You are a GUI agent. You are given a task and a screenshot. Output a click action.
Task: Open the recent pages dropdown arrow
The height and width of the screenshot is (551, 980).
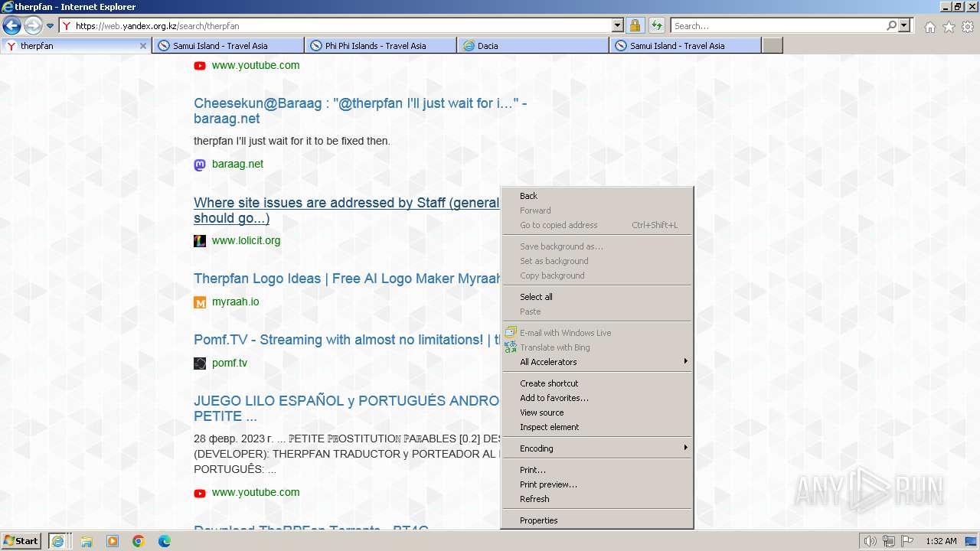[x=50, y=26]
